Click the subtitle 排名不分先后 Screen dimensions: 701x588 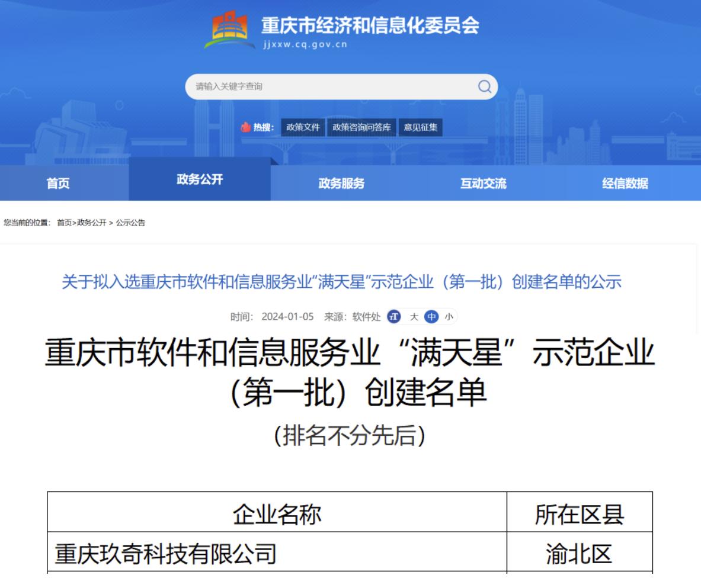click(350, 436)
